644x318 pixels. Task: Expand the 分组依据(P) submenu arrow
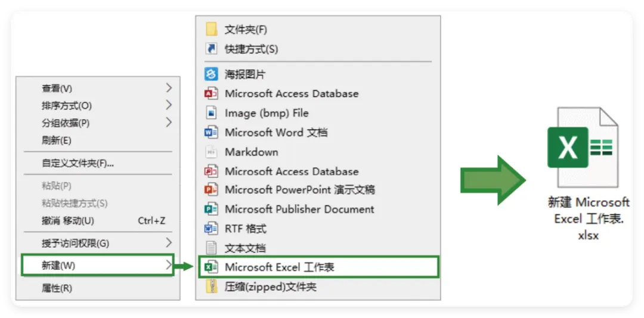(x=168, y=122)
